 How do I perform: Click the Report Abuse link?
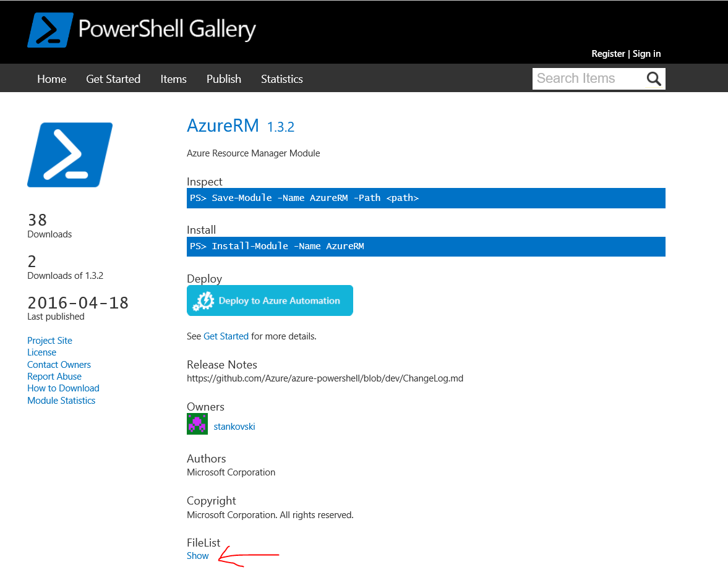(54, 377)
